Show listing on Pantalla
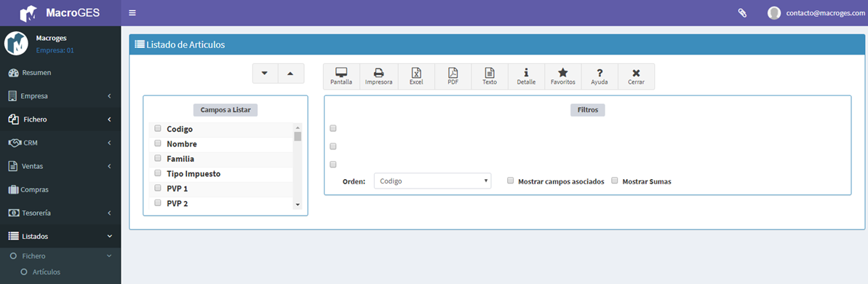Screen dimensions: 868x284 tap(341, 76)
